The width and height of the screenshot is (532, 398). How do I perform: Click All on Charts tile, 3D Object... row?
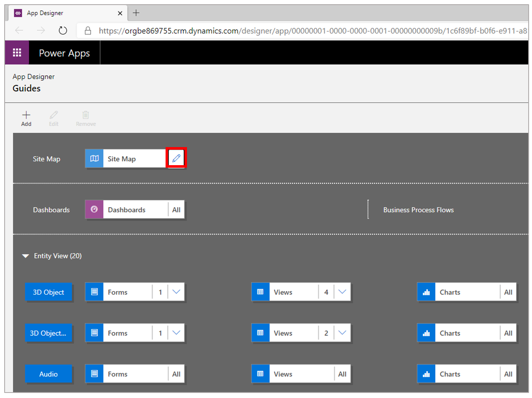click(508, 332)
